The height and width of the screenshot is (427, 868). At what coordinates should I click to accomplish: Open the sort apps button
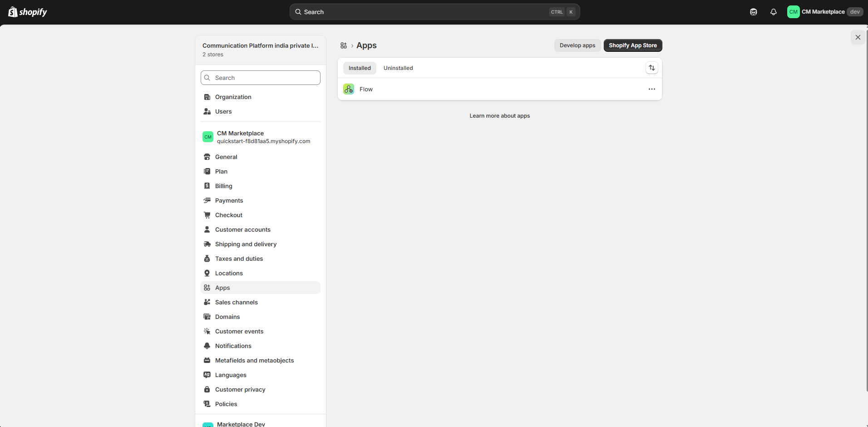652,68
